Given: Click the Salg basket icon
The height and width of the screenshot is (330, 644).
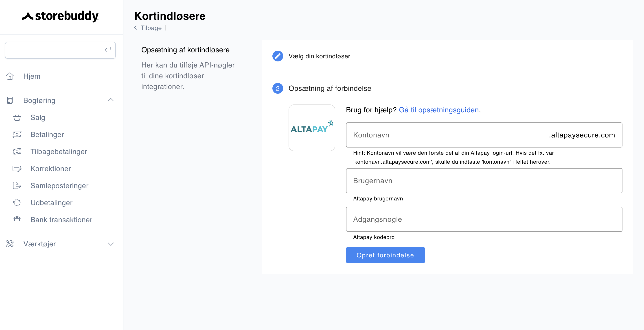Looking at the screenshot, I should 17,117.
